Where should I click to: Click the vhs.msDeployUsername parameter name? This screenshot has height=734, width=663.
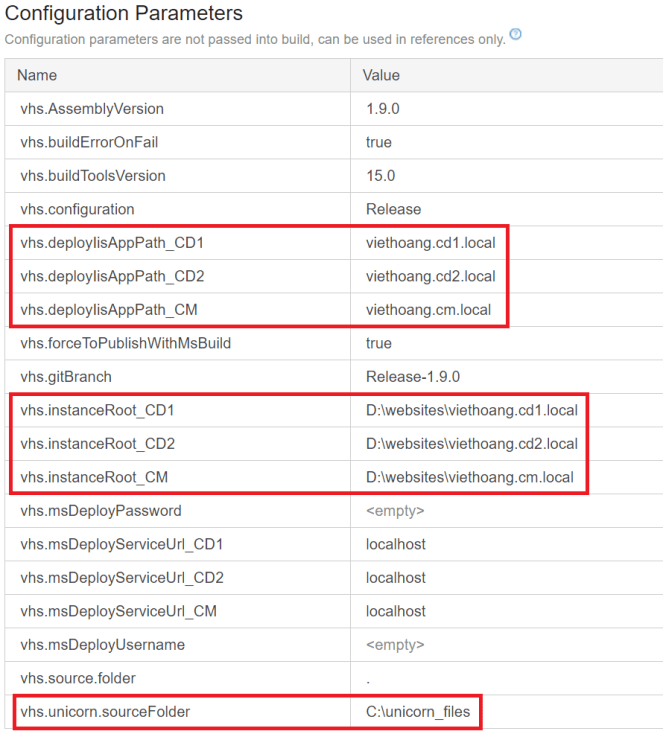click(102, 645)
